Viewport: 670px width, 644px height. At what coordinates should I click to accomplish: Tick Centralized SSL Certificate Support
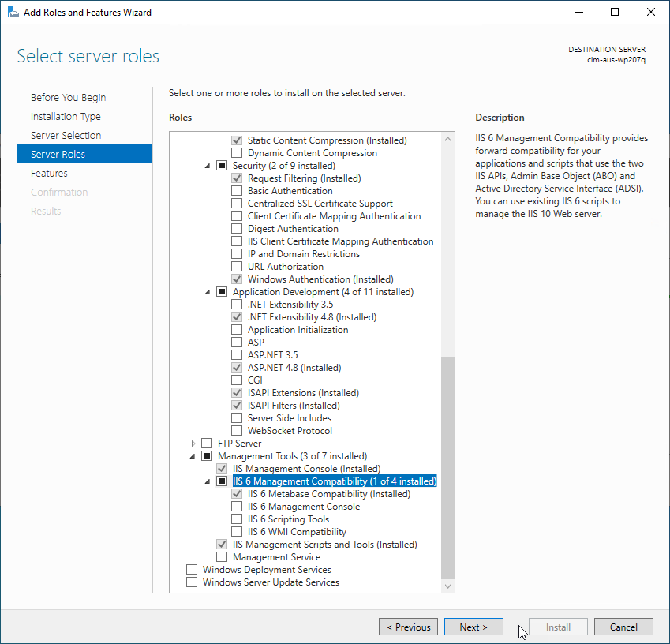click(x=237, y=204)
